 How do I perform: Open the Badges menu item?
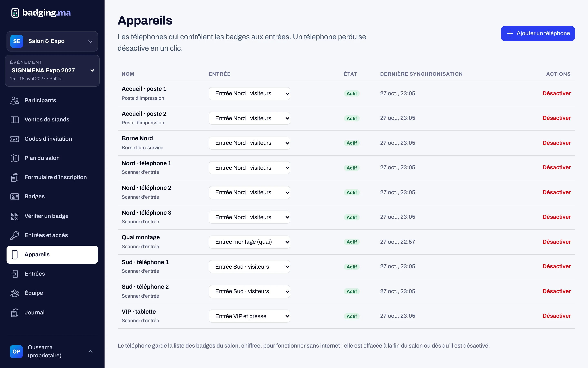(52, 196)
